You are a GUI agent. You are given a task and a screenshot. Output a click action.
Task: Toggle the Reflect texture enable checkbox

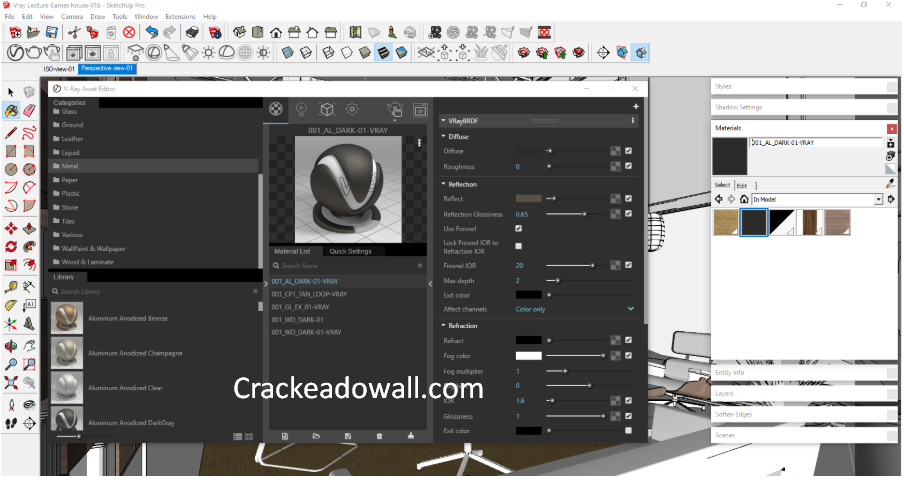(x=628, y=198)
